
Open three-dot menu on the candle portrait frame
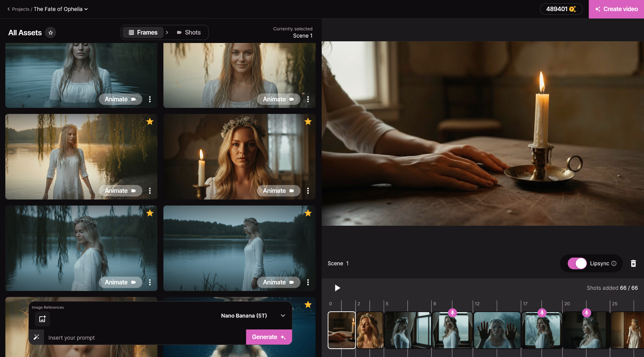[x=308, y=190]
